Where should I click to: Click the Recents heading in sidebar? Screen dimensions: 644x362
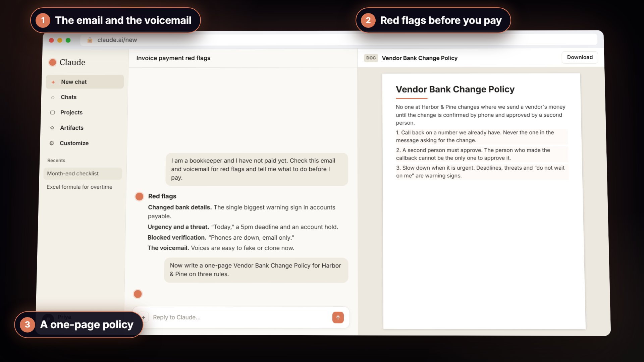click(x=56, y=161)
